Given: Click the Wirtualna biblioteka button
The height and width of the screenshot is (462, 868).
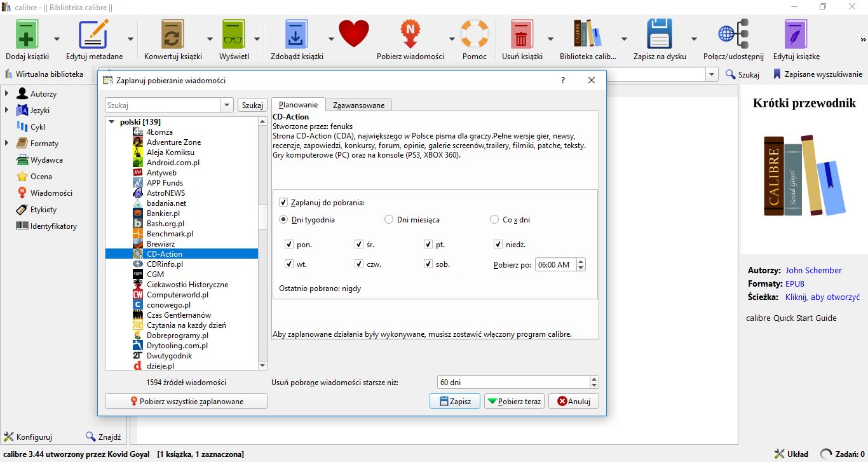Looking at the screenshot, I should [44, 74].
